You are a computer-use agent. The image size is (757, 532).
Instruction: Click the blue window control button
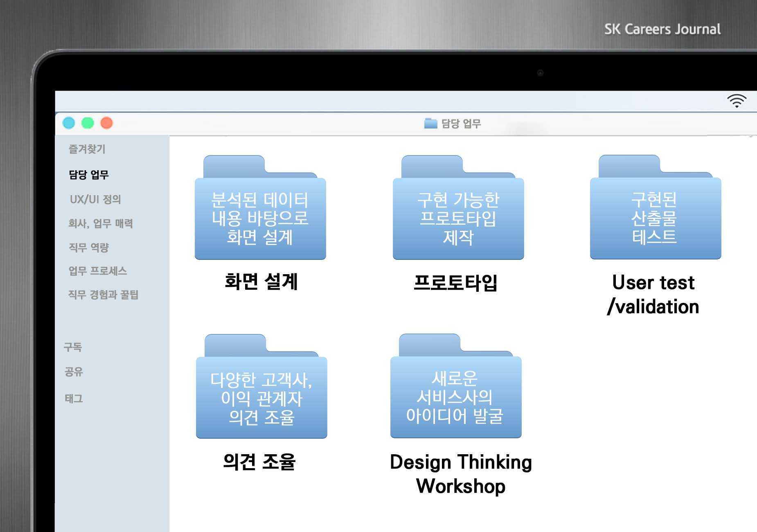tap(69, 123)
